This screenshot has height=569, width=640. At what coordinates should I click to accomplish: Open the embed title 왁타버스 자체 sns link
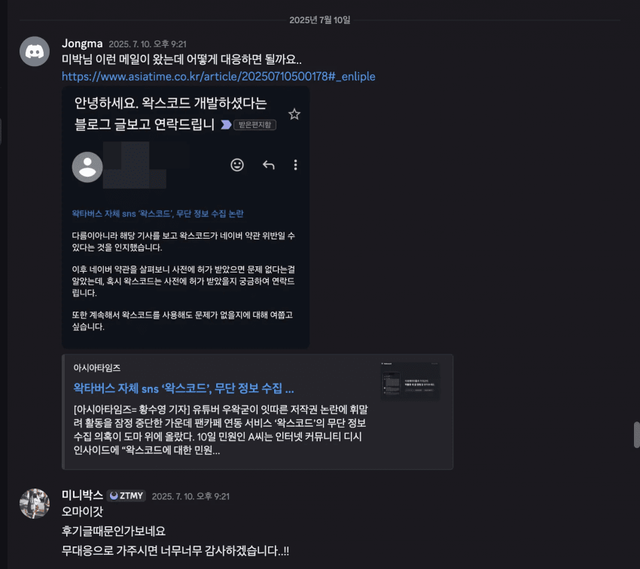click(184, 388)
